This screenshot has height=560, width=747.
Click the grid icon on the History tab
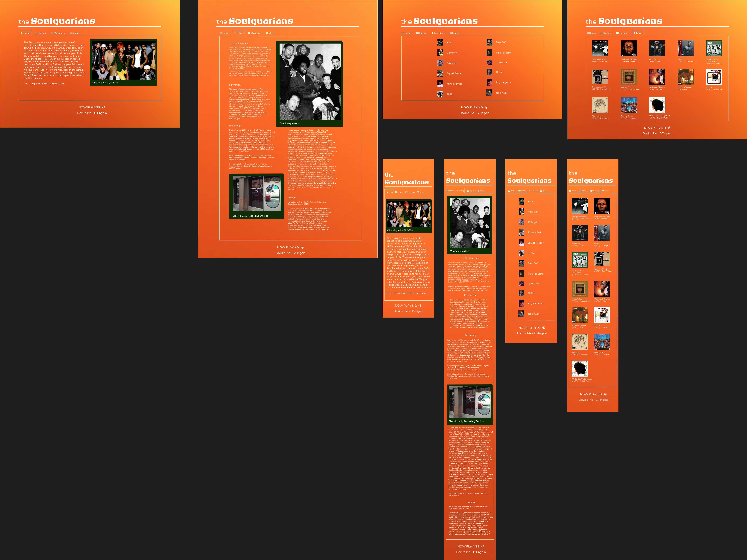(x=36, y=33)
